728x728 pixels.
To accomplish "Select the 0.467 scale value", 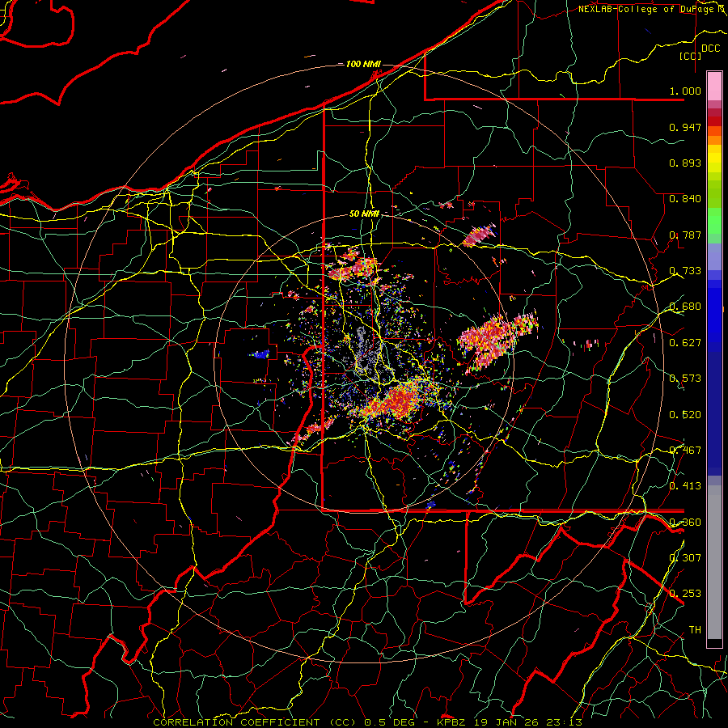I will click(x=685, y=451).
